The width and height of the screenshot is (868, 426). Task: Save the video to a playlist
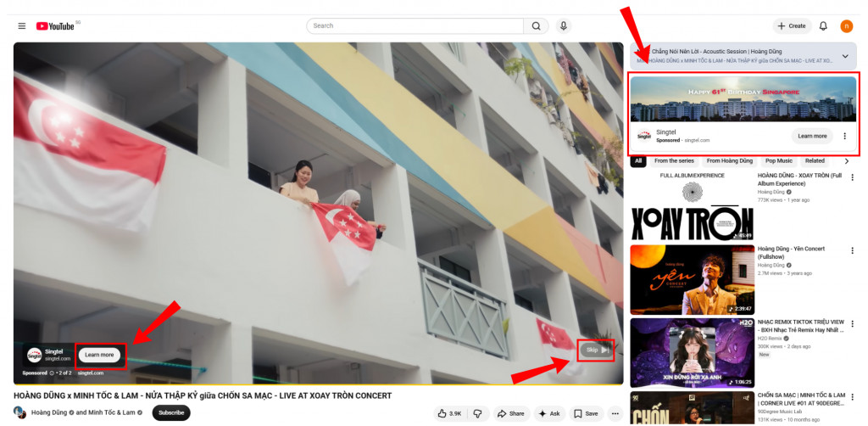pyautogui.click(x=587, y=413)
